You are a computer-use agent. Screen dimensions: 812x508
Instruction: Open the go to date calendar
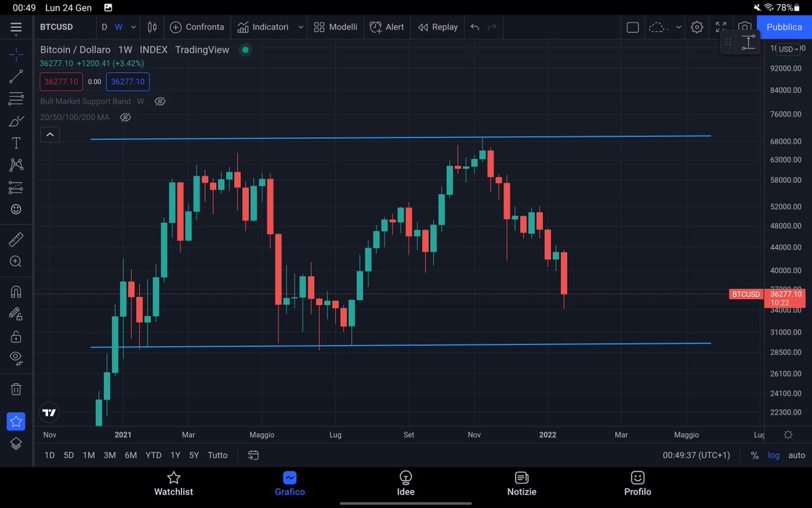click(x=254, y=455)
